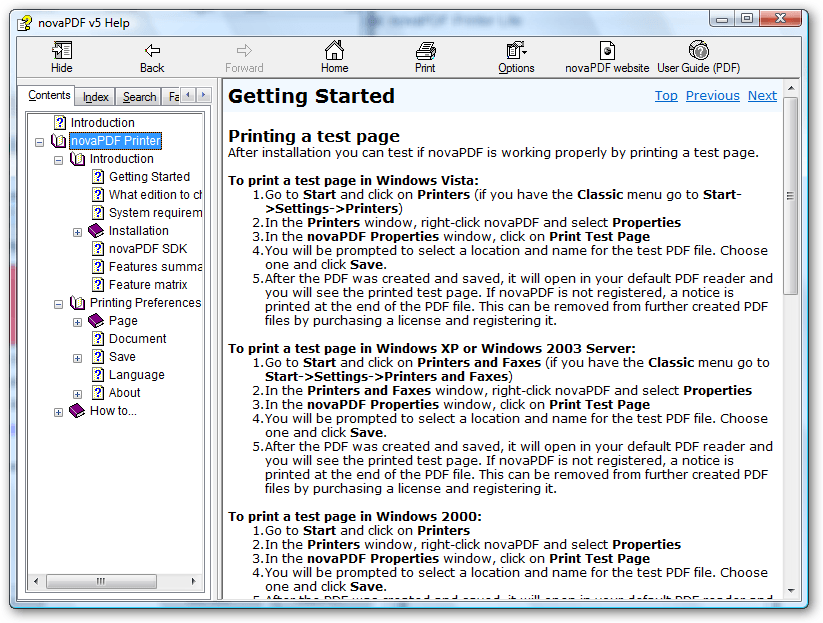
Task: Expand the Installation node
Action: (77, 232)
